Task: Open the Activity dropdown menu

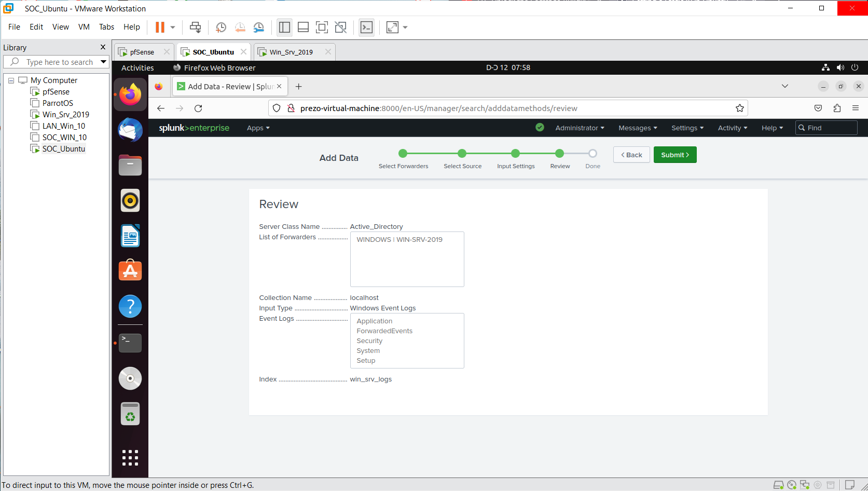Action: 733,128
